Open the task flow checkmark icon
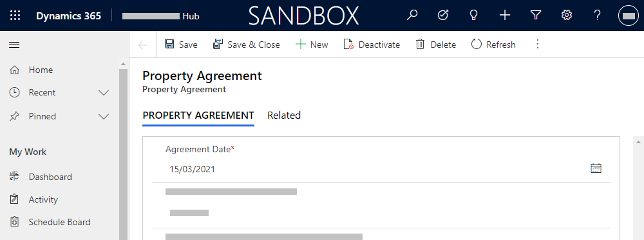Screen dimensions: 644x240 click(443, 15)
